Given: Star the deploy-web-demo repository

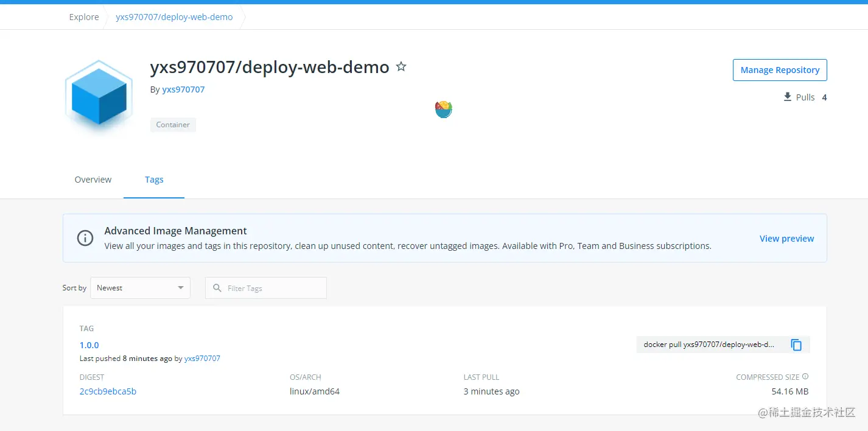Looking at the screenshot, I should (401, 66).
